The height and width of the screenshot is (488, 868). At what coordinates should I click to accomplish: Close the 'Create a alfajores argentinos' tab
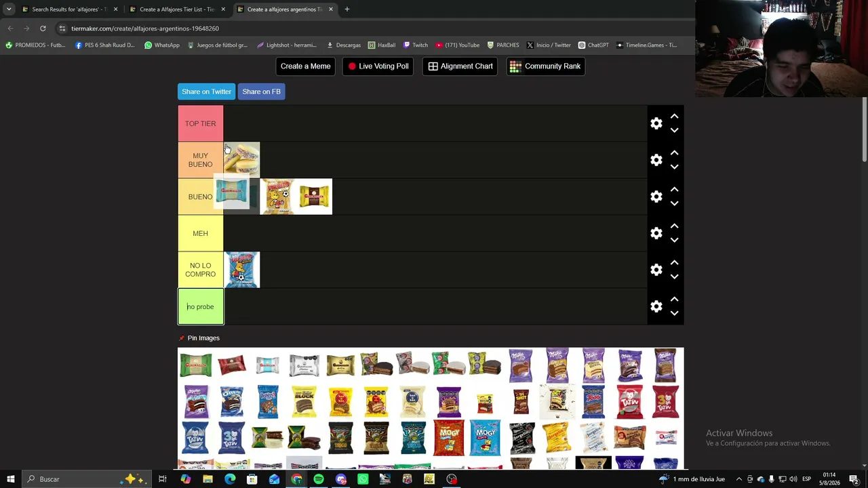click(331, 9)
